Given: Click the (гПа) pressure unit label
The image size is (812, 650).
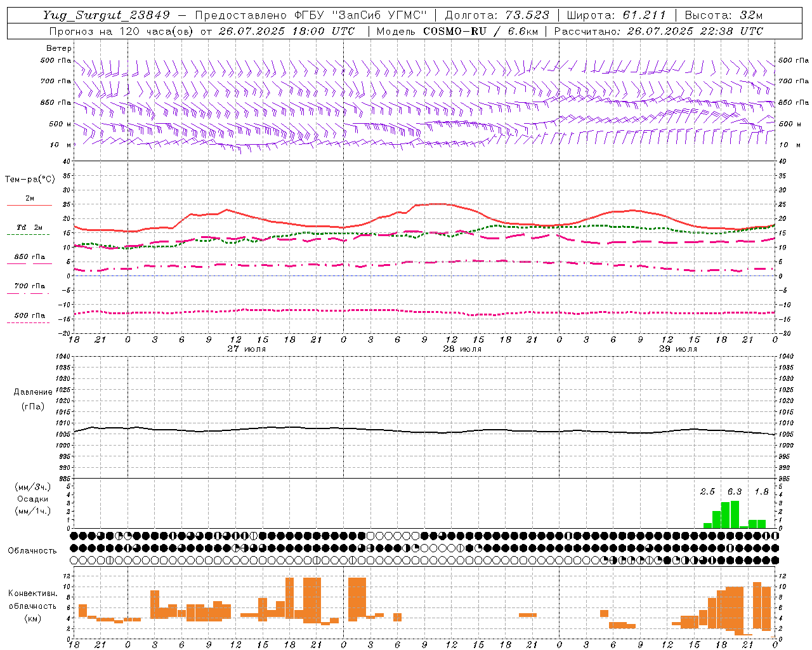Looking at the screenshot, I should [x=33, y=407].
